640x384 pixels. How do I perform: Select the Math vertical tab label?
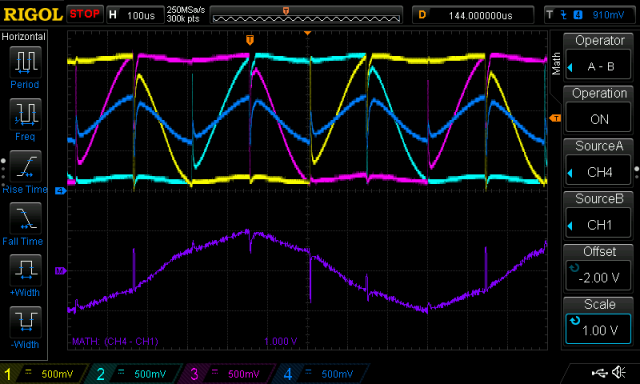[x=556, y=64]
